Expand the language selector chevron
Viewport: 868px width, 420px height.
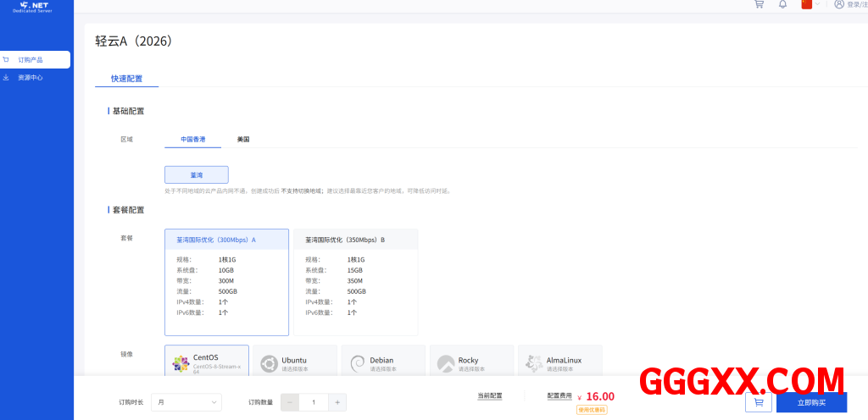point(818,4)
